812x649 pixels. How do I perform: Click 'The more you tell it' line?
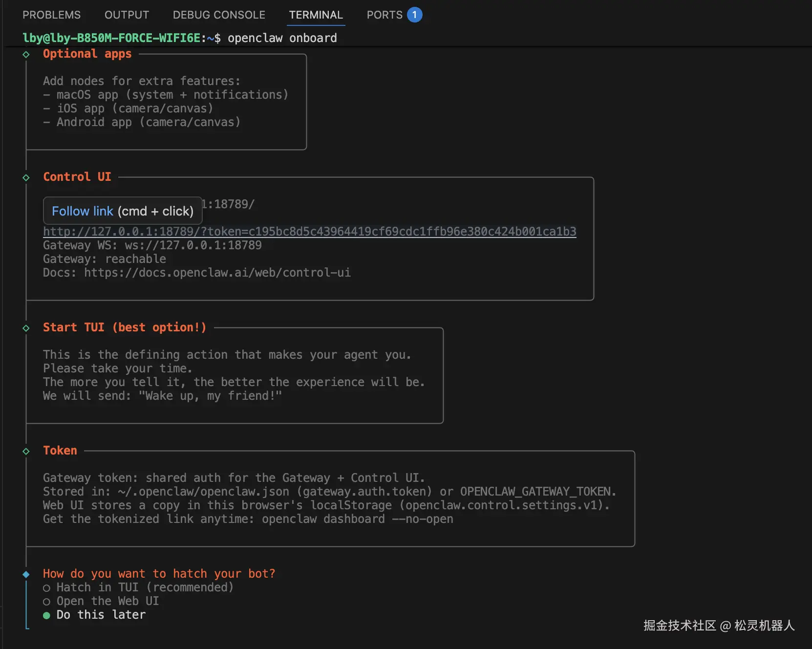[x=234, y=382]
